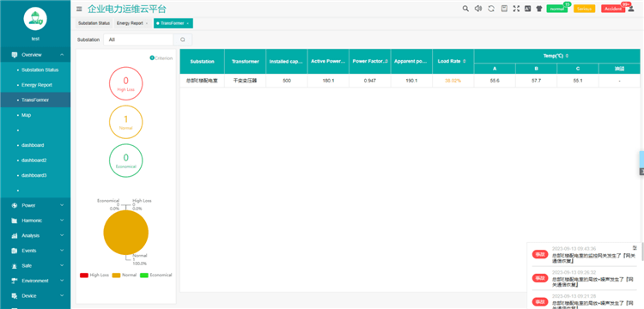Click the Criterion info icon
Image resolution: width=644 pixels, height=309 pixels.
152,58
